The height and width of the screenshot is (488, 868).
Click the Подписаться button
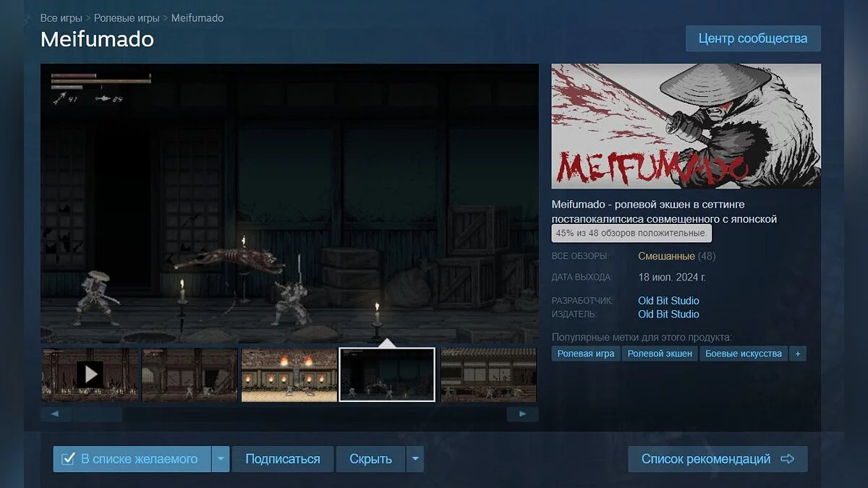pyautogui.click(x=283, y=459)
